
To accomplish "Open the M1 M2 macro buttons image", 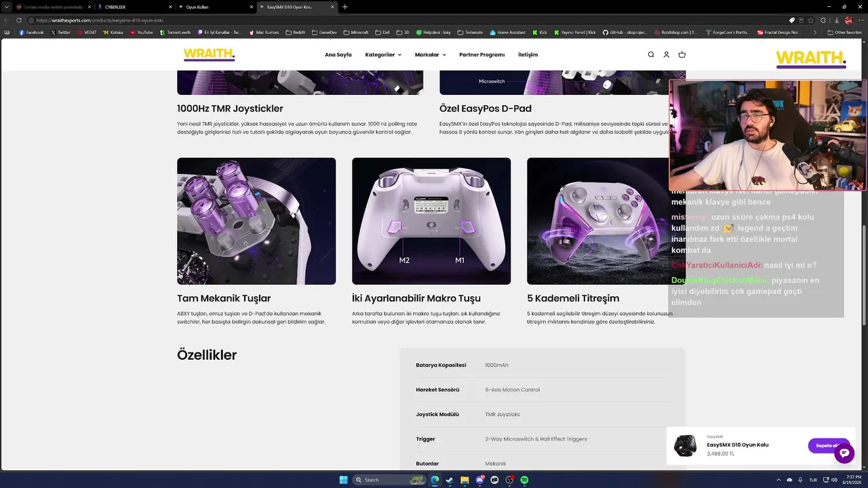I will 431,221.
